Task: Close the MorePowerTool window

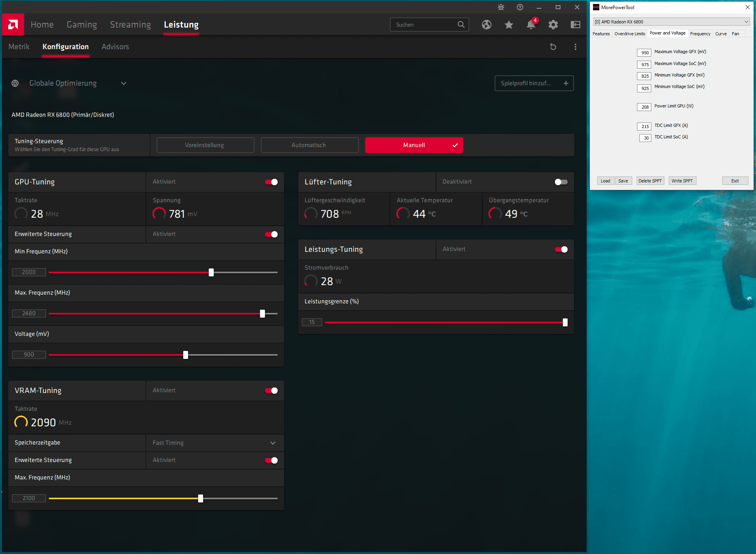Action: tap(748, 7)
